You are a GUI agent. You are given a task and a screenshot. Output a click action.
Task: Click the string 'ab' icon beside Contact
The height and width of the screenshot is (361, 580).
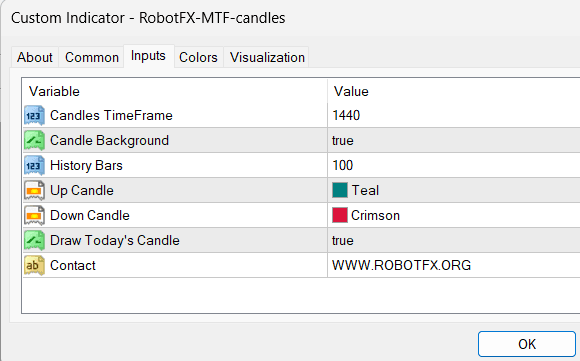(x=34, y=265)
